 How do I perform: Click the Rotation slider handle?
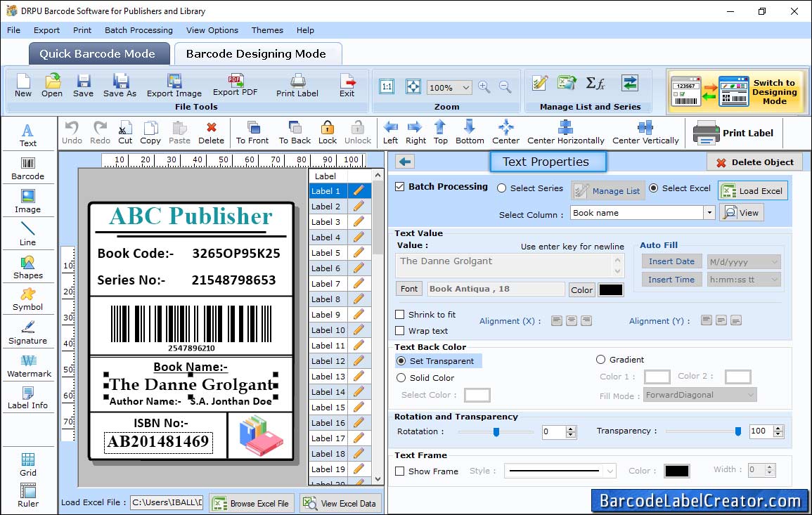pos(496,431)
